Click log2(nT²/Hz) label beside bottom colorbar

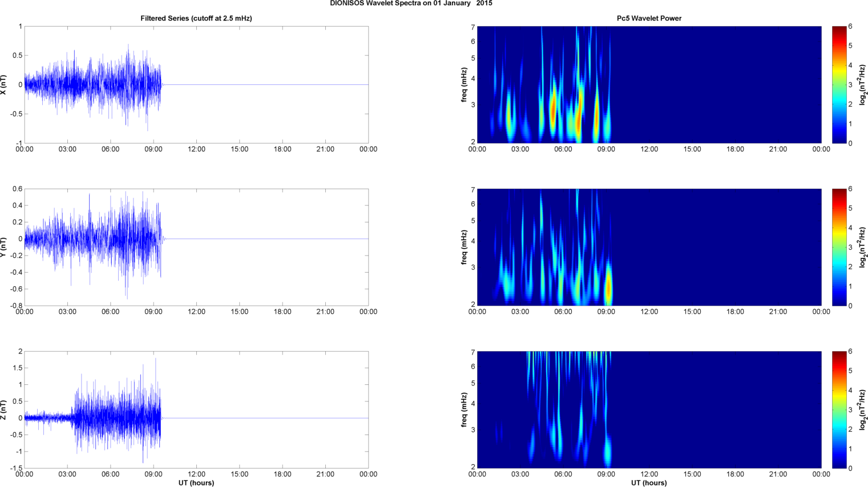(x=862, y=409)
